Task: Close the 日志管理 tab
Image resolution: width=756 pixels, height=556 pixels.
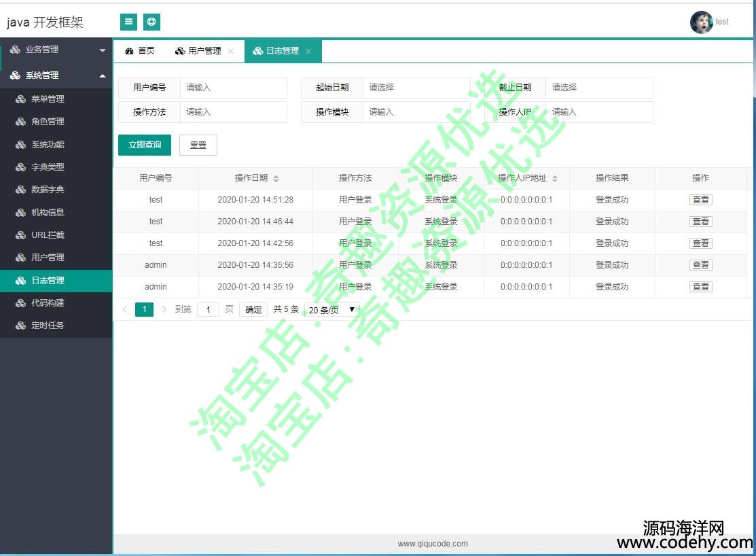Action: 308,52
